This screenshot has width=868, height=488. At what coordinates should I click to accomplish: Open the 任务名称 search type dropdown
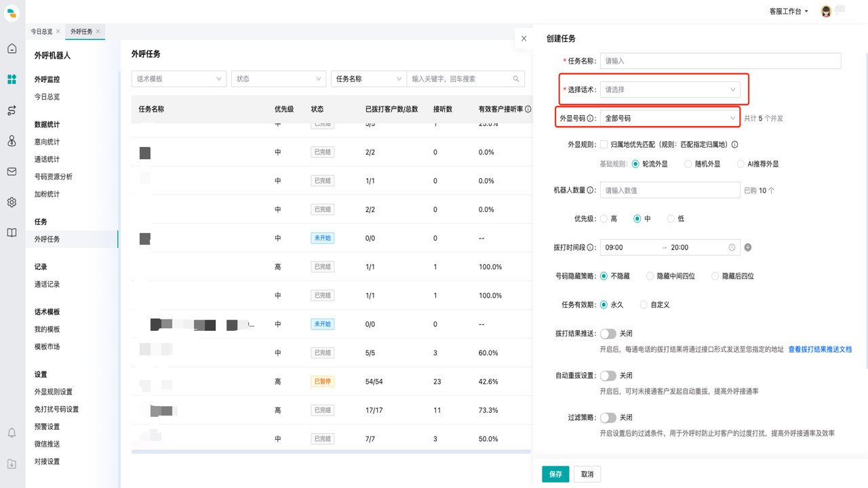pos(369,79)
